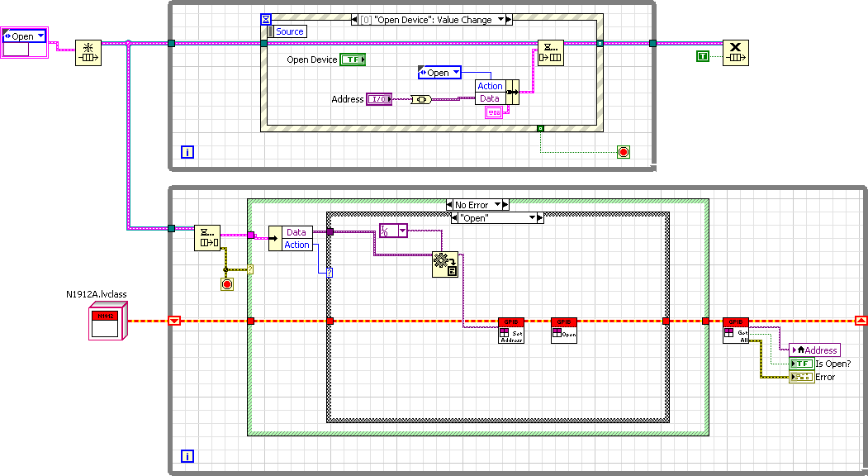Click the Source event data node

pos(287,31)
